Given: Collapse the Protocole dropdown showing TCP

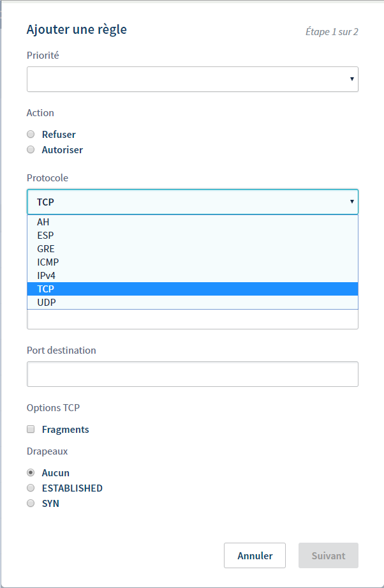Looking at the screenshot, I should [193, 202].
